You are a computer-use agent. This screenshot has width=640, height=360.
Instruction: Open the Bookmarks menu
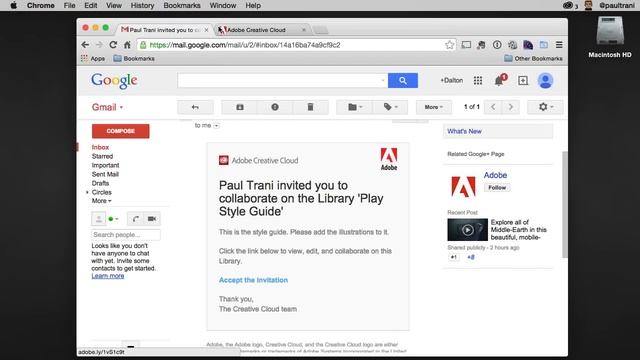click(x=182, y=5)
